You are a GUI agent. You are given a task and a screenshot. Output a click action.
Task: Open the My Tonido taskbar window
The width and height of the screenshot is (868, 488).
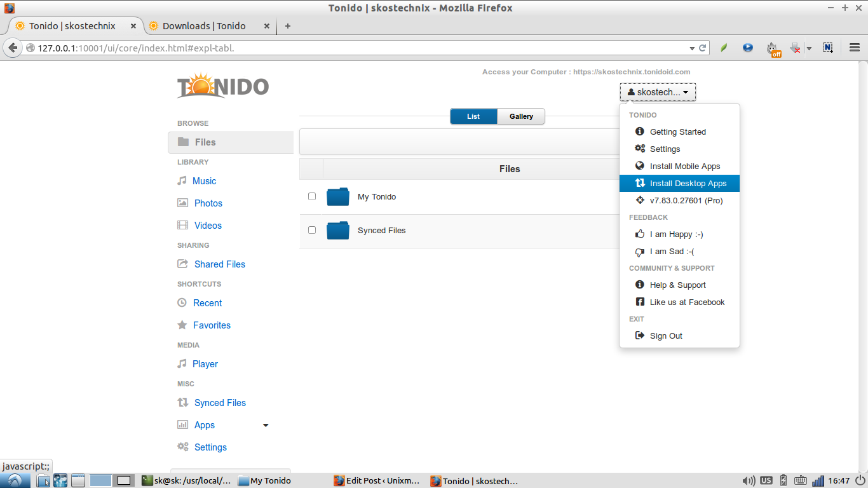(x=264, y=480)
